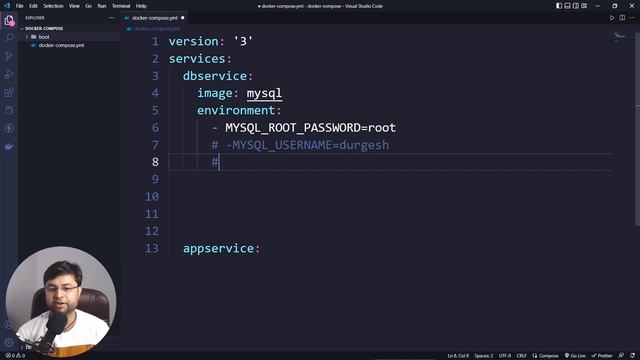Open the Run and Debug view

(x=9, y=74)
